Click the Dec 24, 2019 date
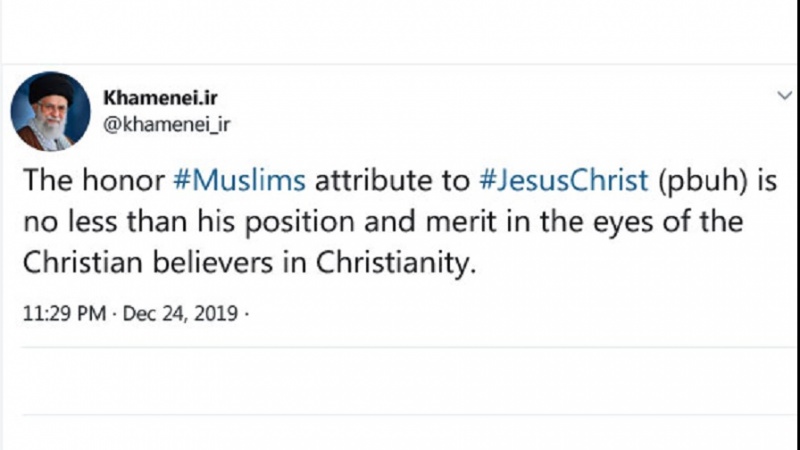800x450 pixels. tap(180, 313)
